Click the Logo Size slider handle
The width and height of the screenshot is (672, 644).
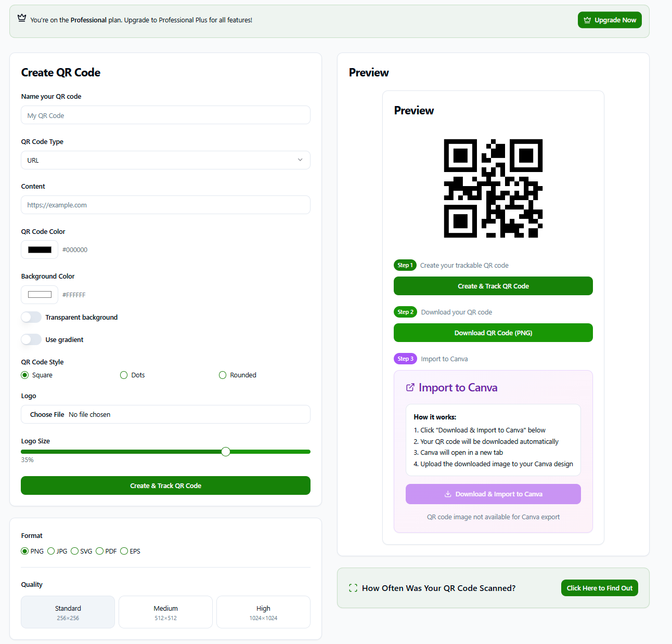coord(226,452)
